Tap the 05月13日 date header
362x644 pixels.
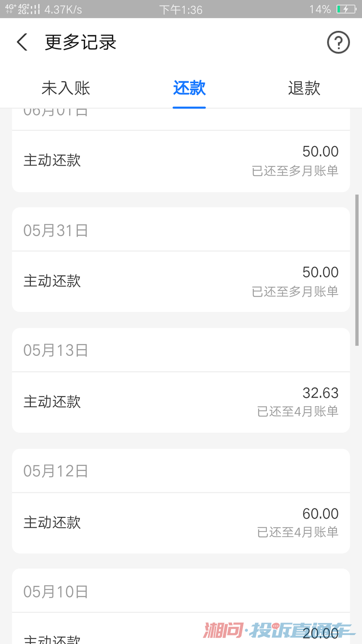point(56,350)
